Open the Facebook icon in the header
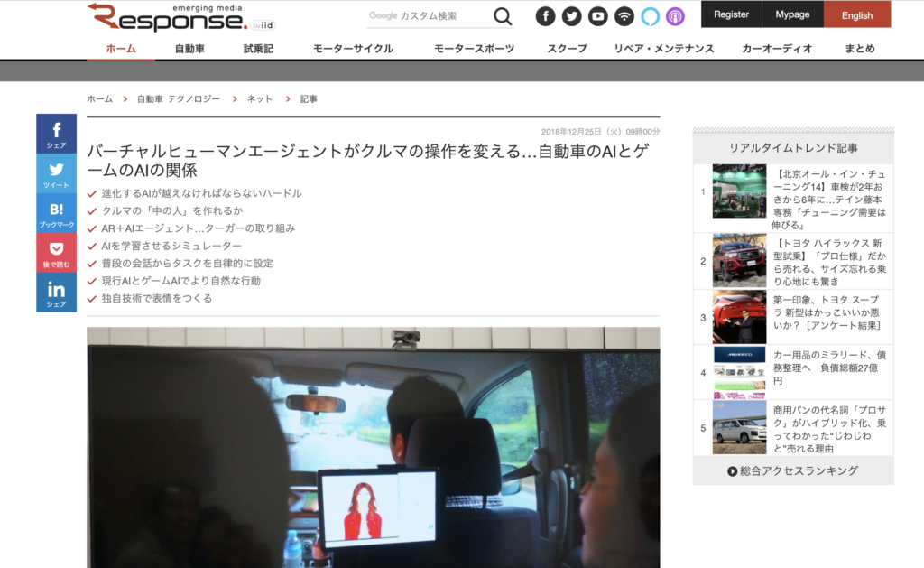 tap(546, 15)
